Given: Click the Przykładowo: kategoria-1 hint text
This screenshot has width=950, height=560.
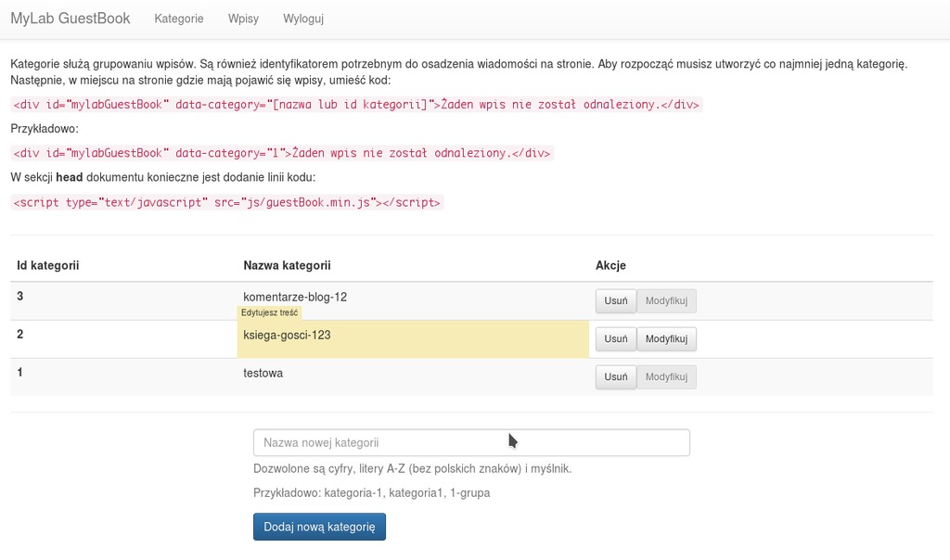Looking at the screenshot, I should pyautogui.click(x=371, y=493).
